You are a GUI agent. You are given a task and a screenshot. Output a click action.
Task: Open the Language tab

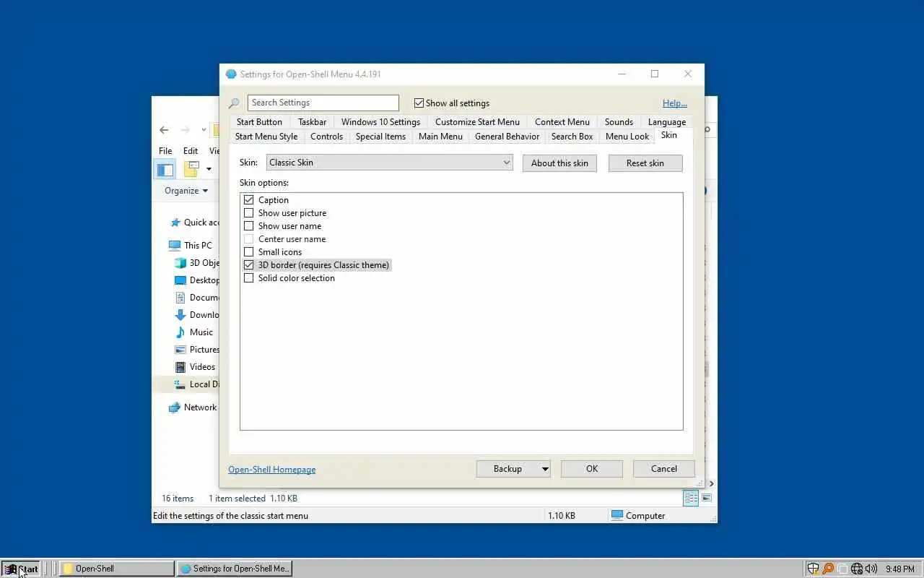(x=667, y=122)
